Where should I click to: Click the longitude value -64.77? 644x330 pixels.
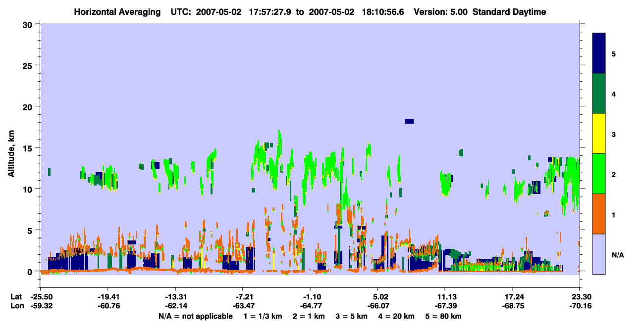coord(310,306)
